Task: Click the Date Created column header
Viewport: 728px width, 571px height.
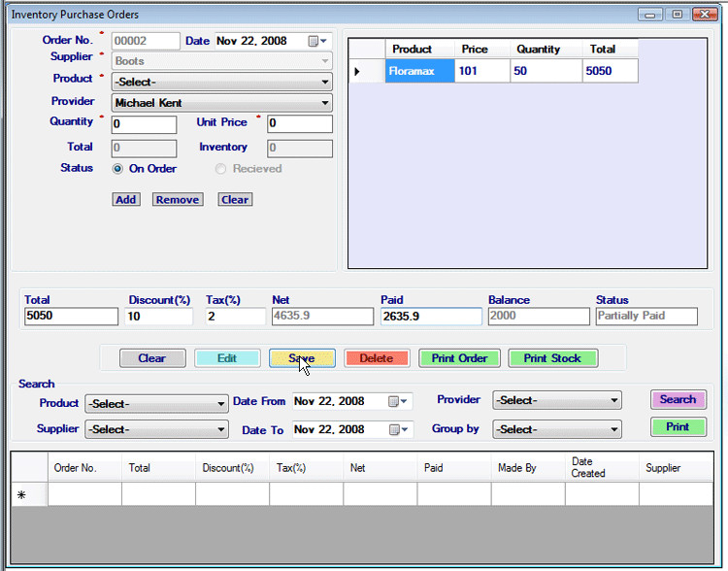Action: pos(602,467)
